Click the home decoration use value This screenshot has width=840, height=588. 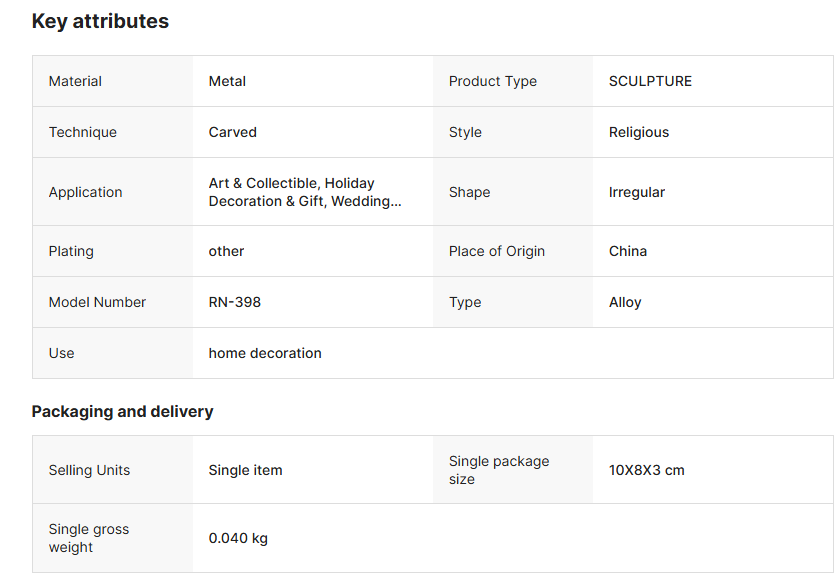coord(265,353)
